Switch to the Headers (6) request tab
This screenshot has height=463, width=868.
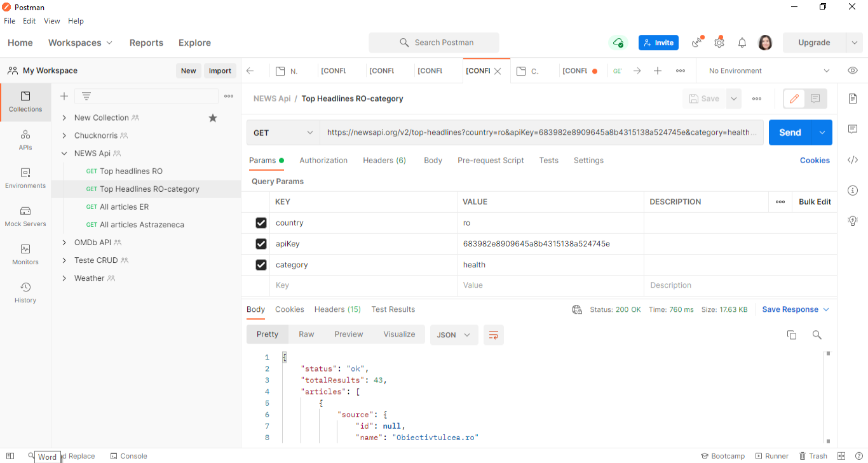[x=384, y=160]
